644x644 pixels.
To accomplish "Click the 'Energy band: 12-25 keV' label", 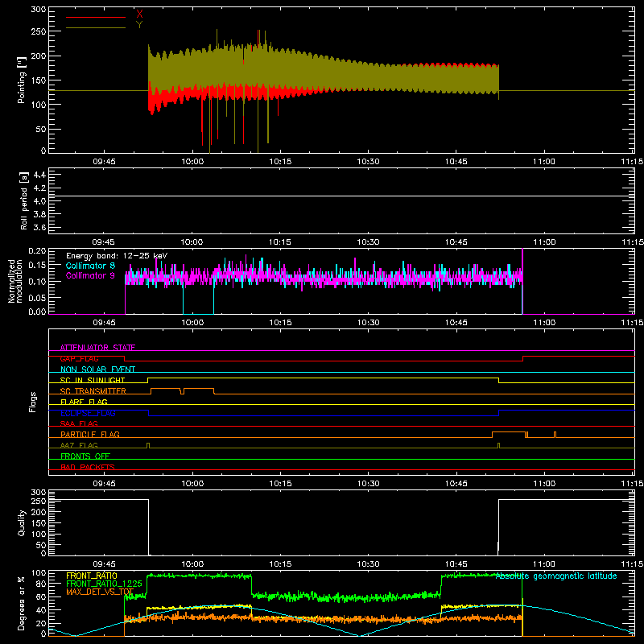I will point(117,256).
